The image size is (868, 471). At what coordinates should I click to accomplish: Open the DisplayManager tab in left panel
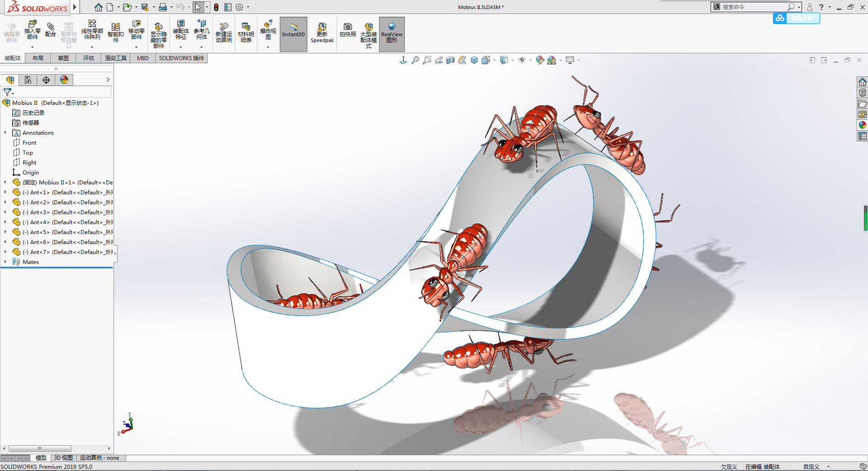64,80
